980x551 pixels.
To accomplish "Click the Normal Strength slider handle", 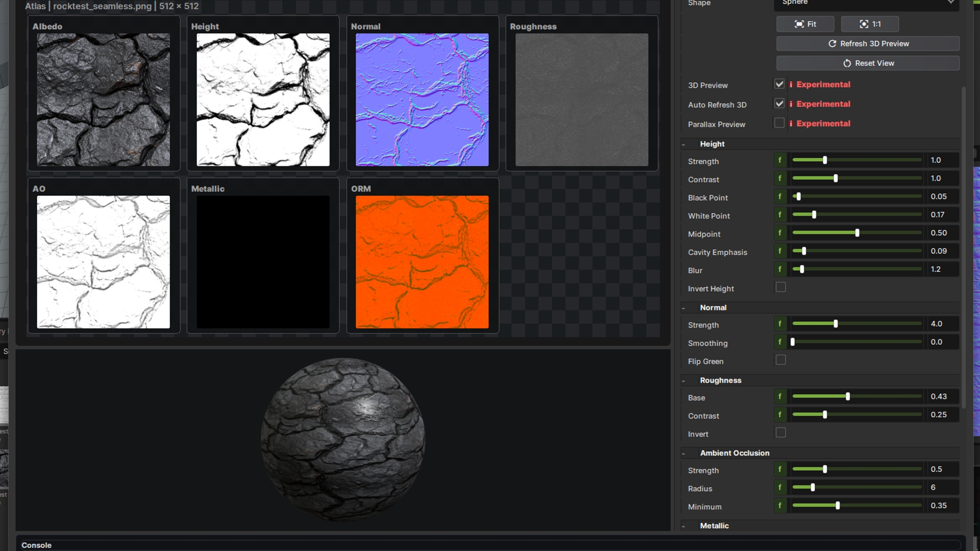I will [836, 324].
